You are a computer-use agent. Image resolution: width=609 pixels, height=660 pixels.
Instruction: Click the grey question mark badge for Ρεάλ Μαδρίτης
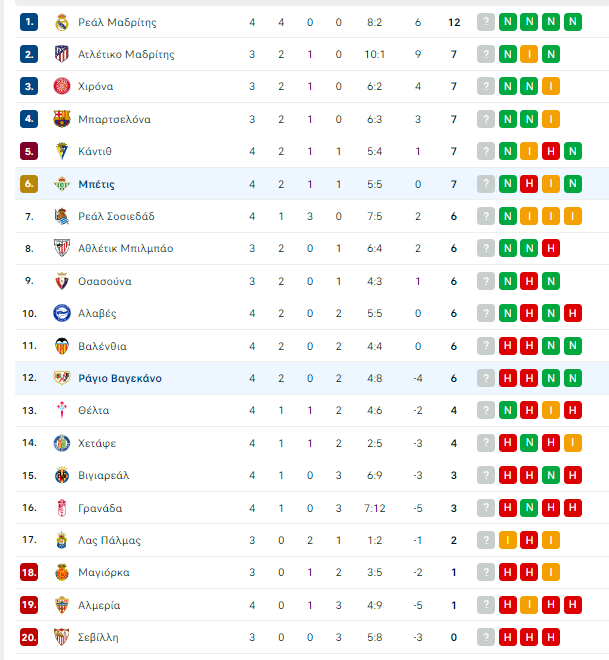(486, 22)
